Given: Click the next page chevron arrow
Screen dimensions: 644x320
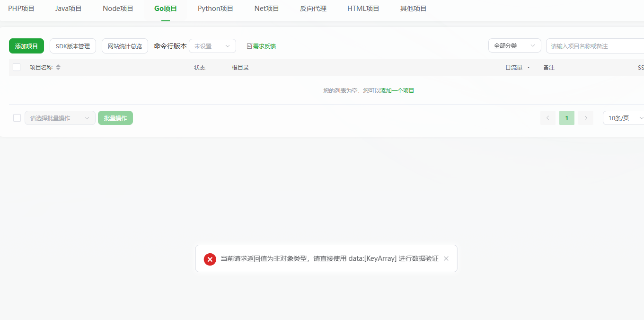Looking at the screenshot, I should (585, 117).
